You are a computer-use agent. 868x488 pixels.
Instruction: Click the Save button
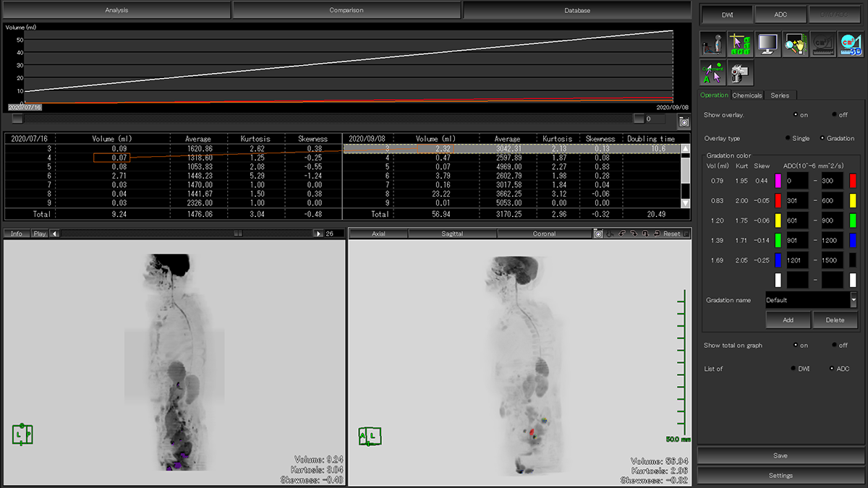(x=780, y=455)
